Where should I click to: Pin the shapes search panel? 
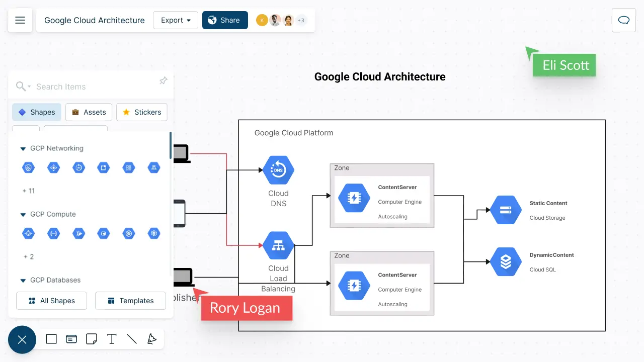coord(163,81)
